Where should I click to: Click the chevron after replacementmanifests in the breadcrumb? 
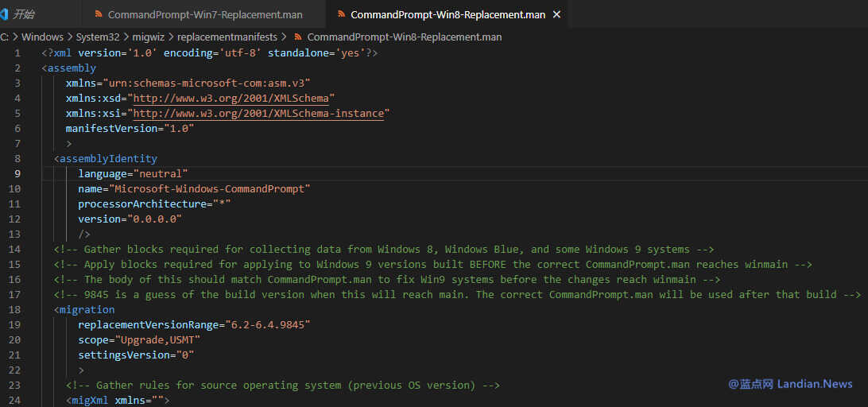coord(284,37)
